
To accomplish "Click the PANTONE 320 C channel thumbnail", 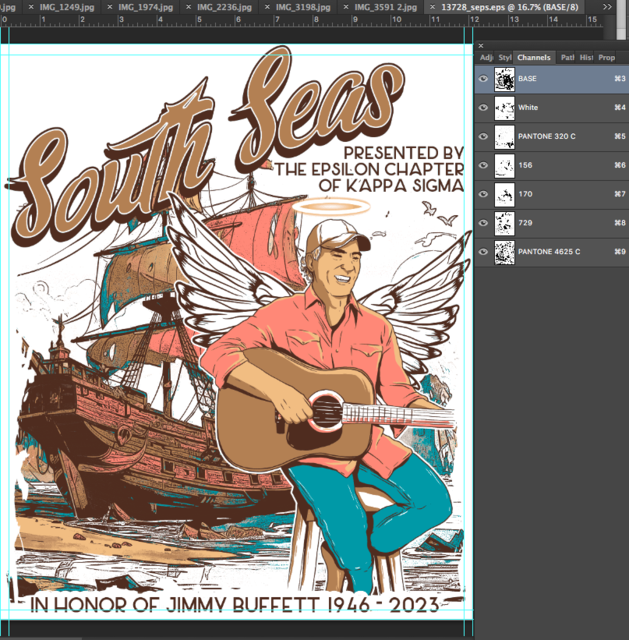I will (505, 137).
